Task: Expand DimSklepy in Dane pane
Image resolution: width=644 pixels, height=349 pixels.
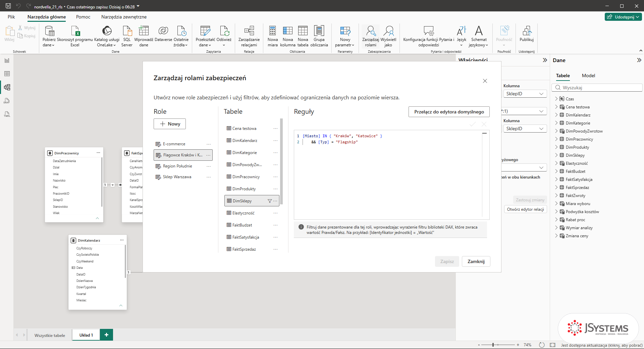Action: [556, 155]
